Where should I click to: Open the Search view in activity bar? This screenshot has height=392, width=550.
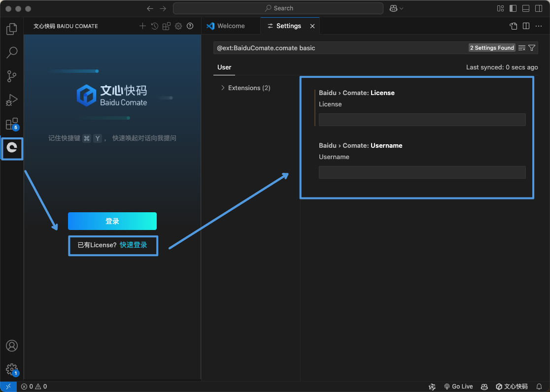[11, 53]
